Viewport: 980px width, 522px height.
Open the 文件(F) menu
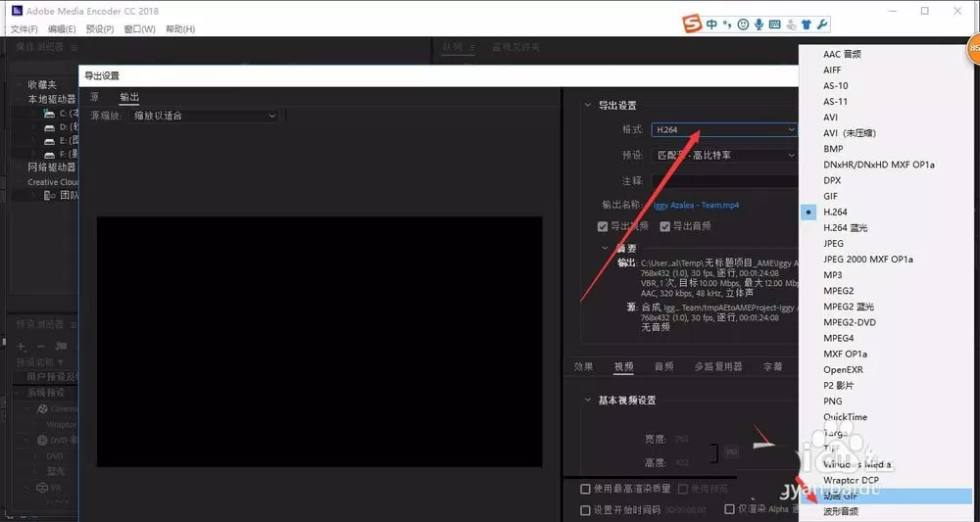[x=24, y=29]
